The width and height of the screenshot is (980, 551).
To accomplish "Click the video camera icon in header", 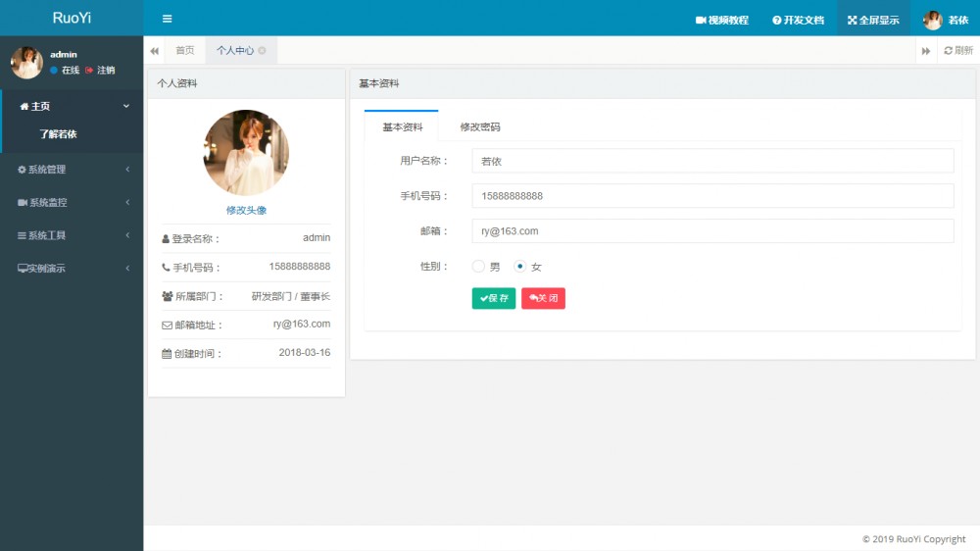I will coord(701,20).
